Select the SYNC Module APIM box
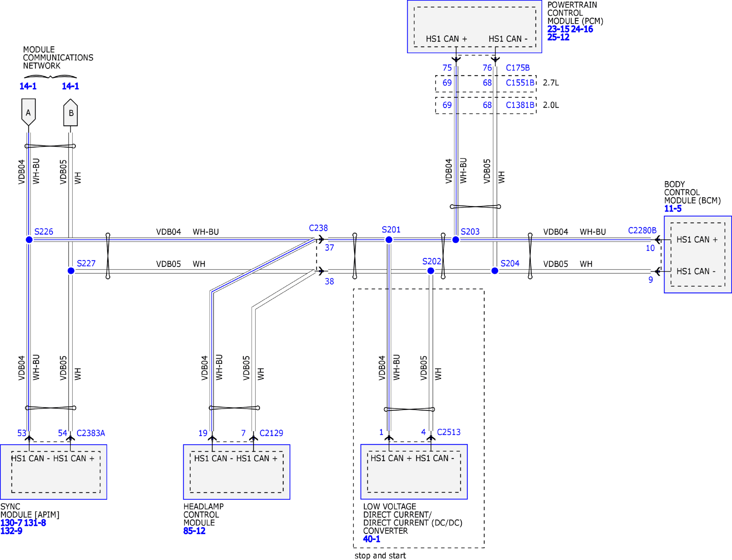Viewport: 732px width, 560px height. point(54,472)
